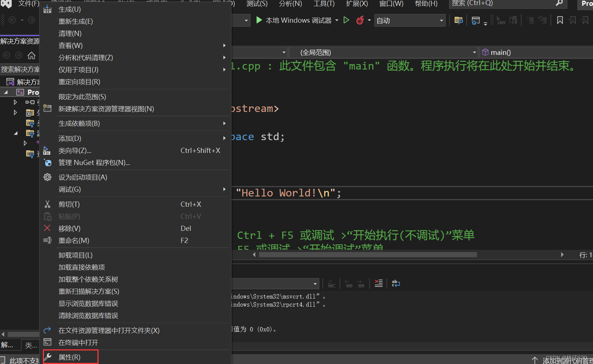Click the gear icon for Set as Startup Project

click(x=47, y=177)
